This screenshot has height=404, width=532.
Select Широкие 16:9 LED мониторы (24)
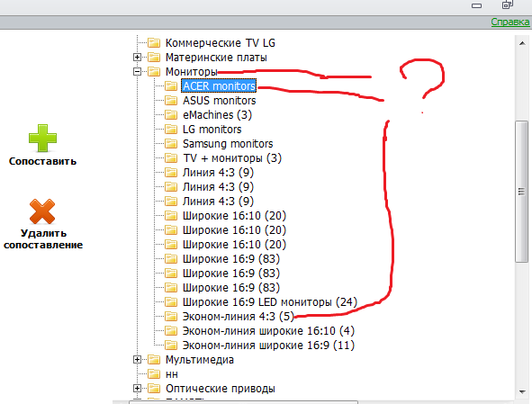(x=270, y=302)
